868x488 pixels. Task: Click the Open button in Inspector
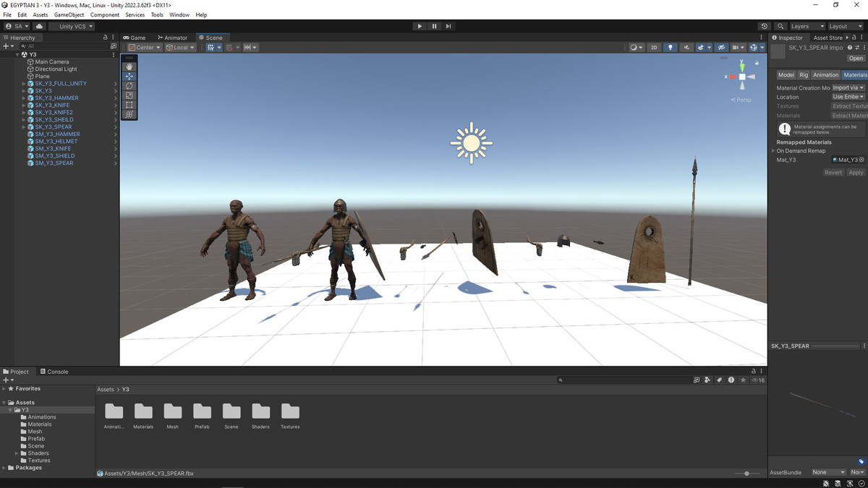(x=856, y=59)
